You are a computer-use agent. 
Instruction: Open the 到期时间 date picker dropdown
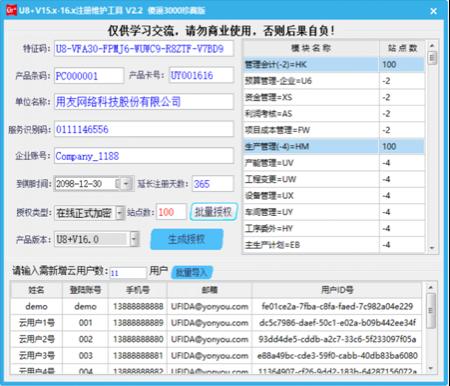pyautogui.click(x=126, y=183)
